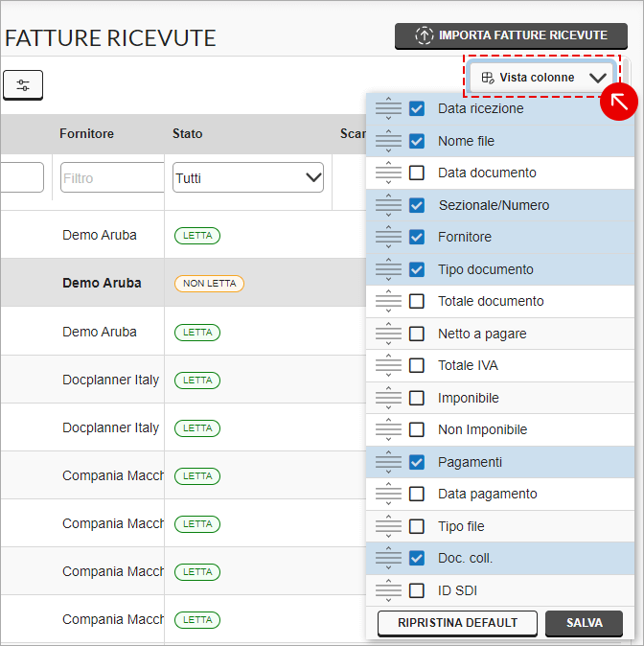This screenshot has height=646, width=644.
Task: Click Ripristina Default button
Action: coord(456,623)
